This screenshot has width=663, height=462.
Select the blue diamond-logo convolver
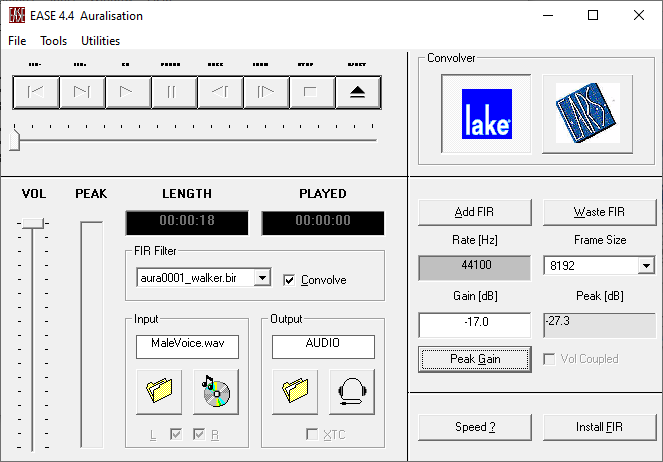point(587,114)
